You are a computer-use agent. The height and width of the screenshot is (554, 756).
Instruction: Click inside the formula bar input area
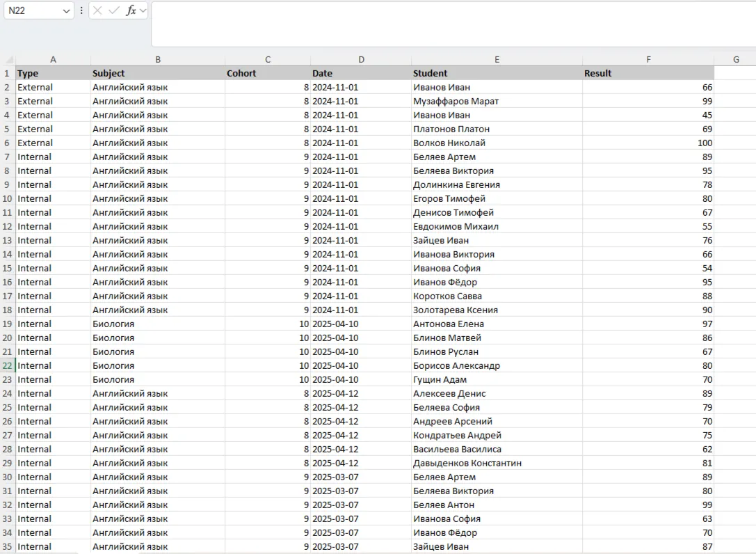click(x=452, y=24)
